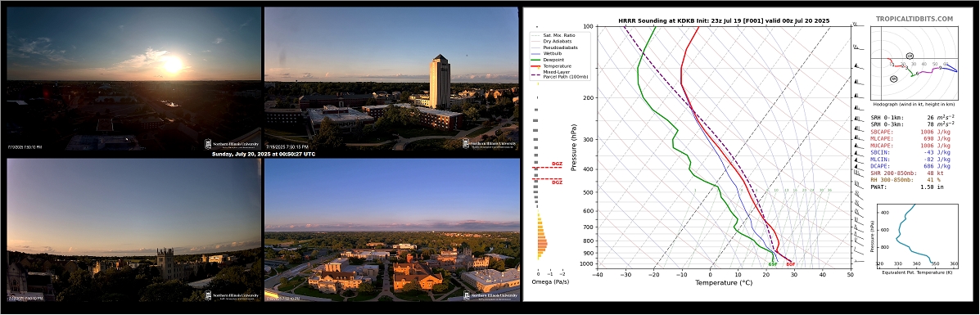The image size is (980, 315).
Task: Click the TROPICALTIDBITS.COM watermark link
Action: tap(914, 20)
